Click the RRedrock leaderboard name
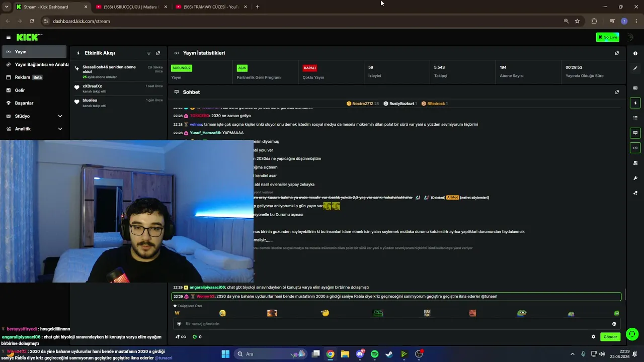The image size is (644, 362). tap(436, 104)
